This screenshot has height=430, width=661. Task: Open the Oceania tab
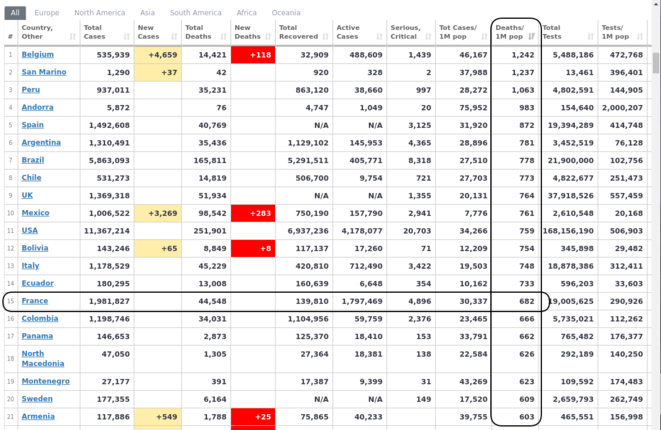(x=286, y=13)
